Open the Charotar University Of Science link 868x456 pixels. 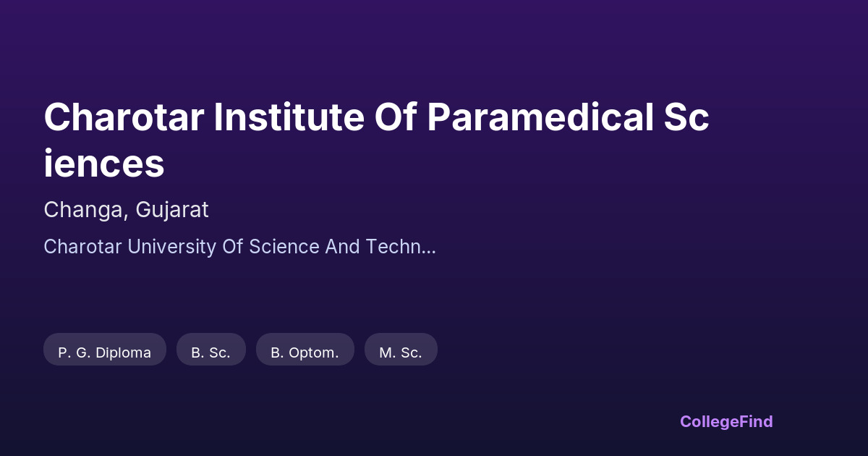(x=239, y=247)
